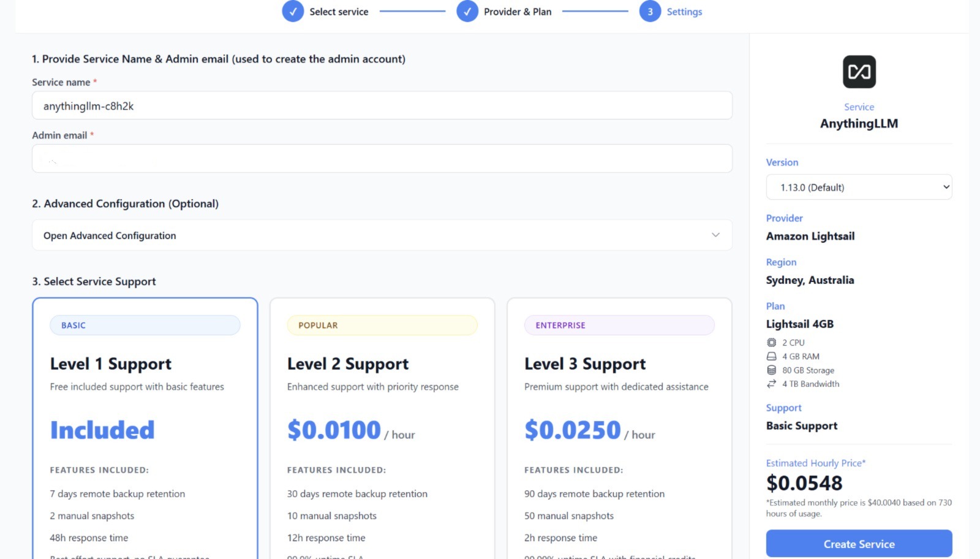Click the Estimated Hourly Price label
Screen dimensions: 980x559
pos(816,463)
